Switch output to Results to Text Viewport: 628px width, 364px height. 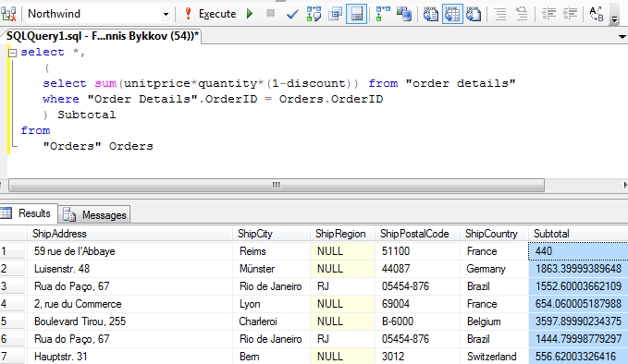coord(431,14)
